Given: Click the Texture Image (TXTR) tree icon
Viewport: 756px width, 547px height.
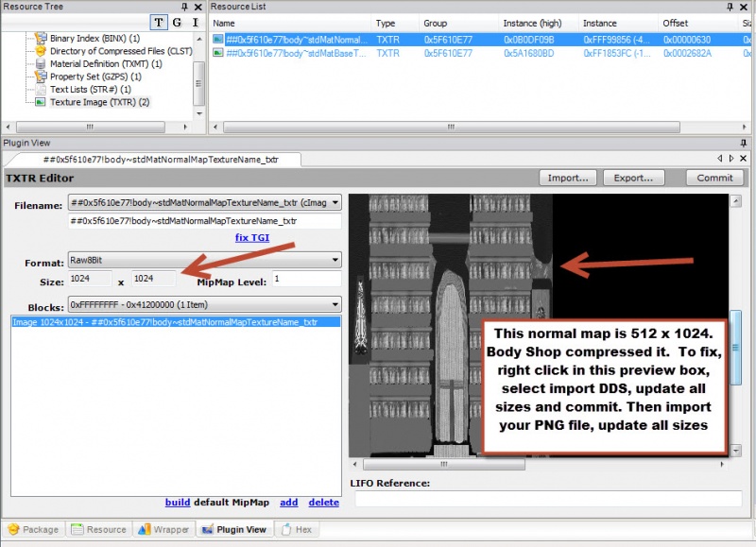Looking at the screenshot, I should coord(41,102).
